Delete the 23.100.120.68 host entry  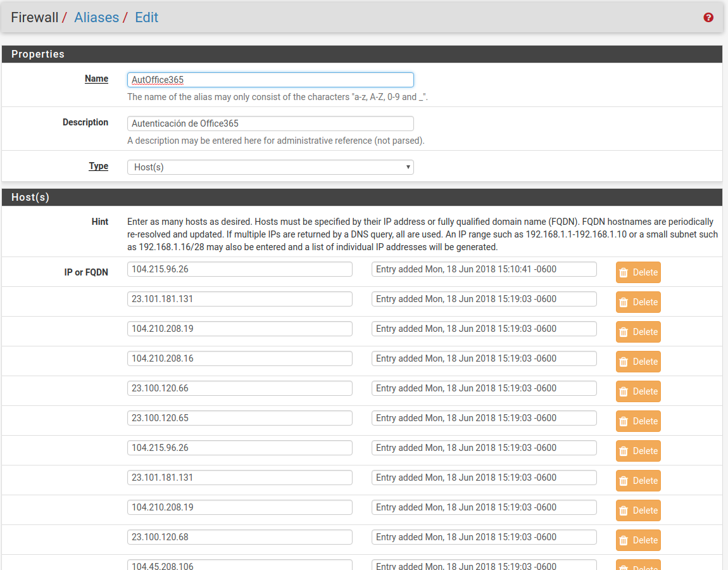pyautogui.click(x=638, y=540)
